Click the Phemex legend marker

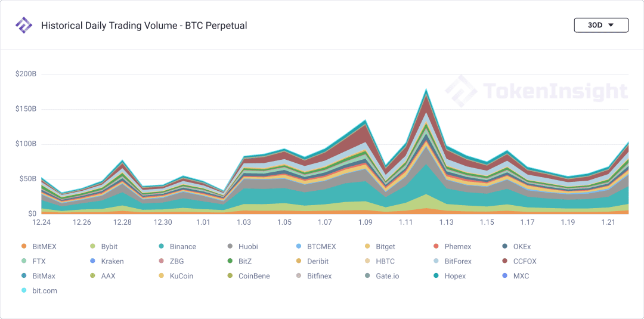pyautogui.click(x=436, y=247)
